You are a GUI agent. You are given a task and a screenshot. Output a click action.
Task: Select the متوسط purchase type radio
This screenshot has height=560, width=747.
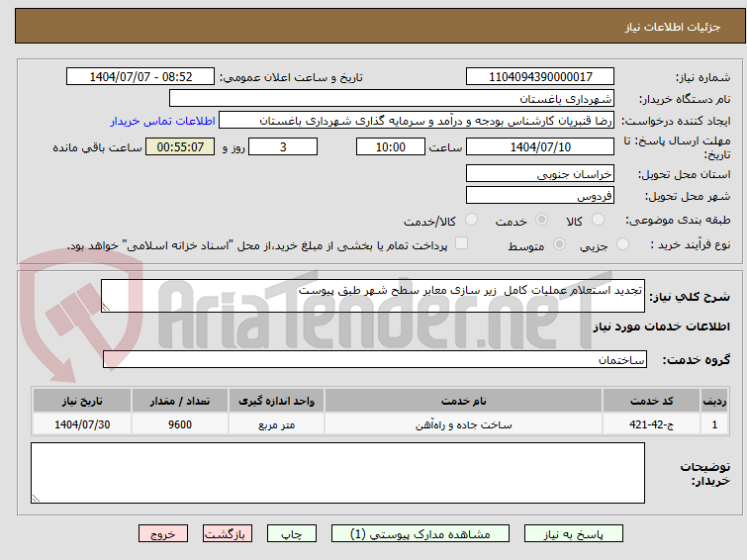click(559, 244)
